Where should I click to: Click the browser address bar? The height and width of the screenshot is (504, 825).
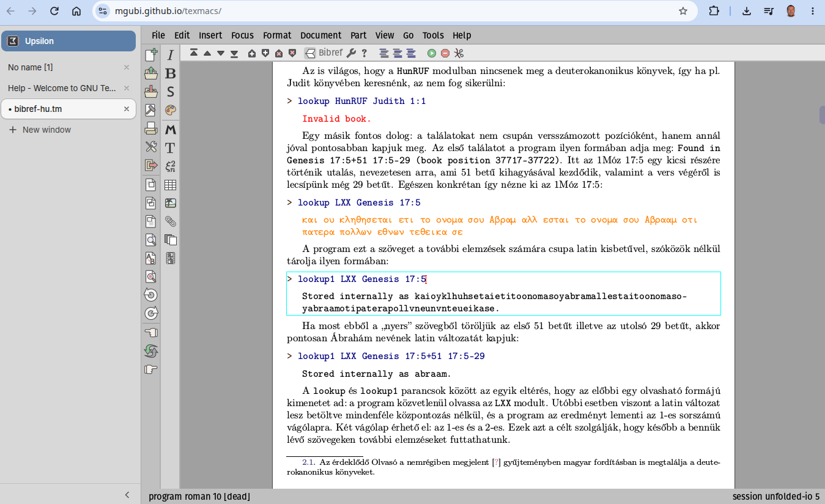point(395,11)
